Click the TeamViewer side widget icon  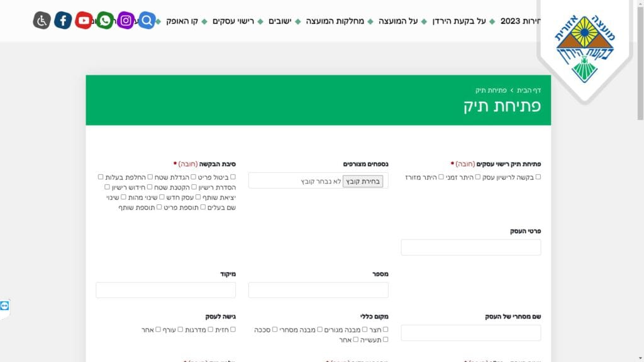click(5, 305)
